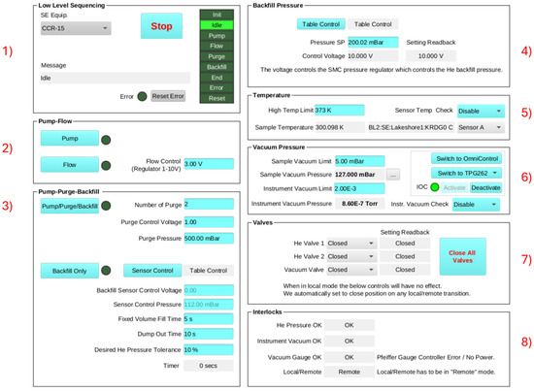Select the Backfill step in sequence list
Viewport: 534px width, 392px height.
click(x=217, y=67)
